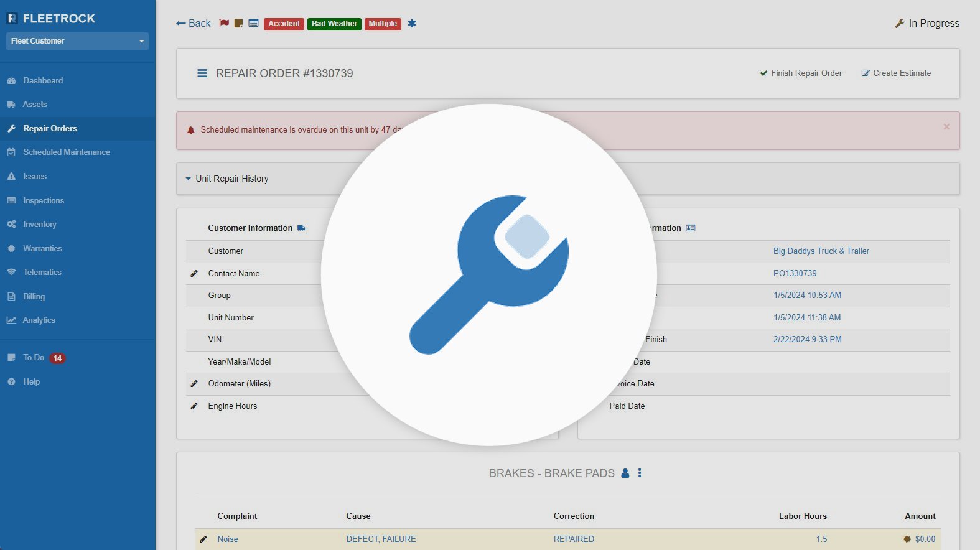The image size is (980, 550).
Task: Click the 1.5 labor hours value
Action: [821, 539]
